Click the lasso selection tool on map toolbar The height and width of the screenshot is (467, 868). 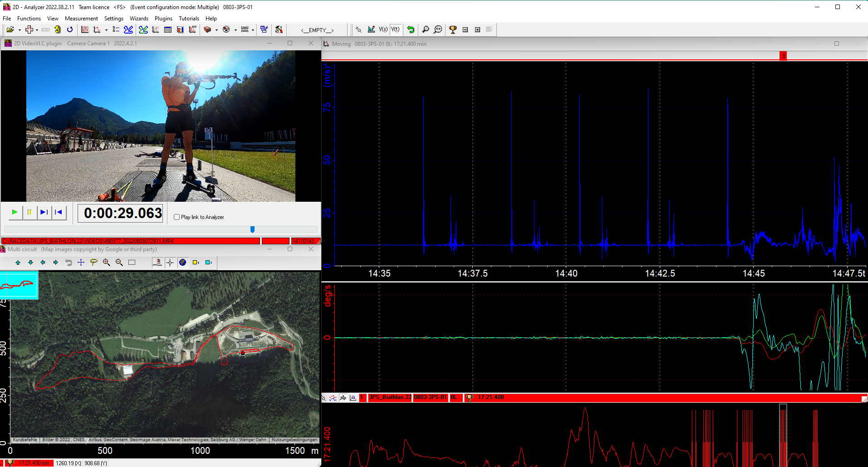(x=94, y=263)
